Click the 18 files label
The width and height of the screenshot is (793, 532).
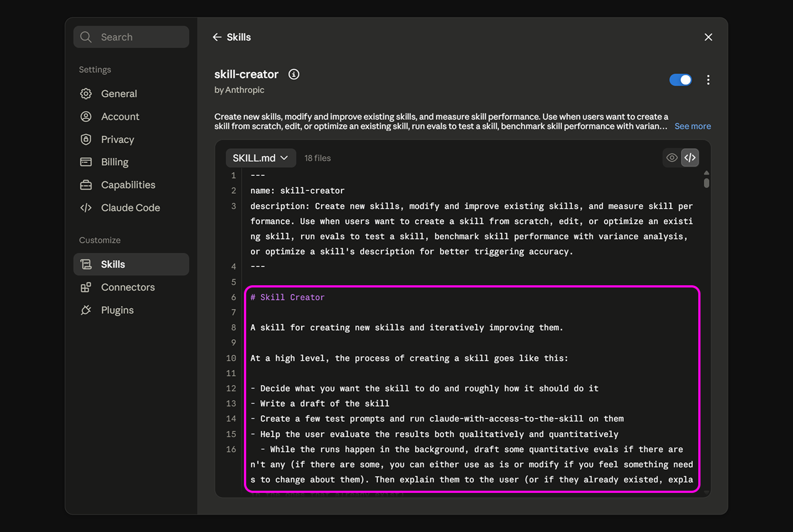(x=318, y=158)
